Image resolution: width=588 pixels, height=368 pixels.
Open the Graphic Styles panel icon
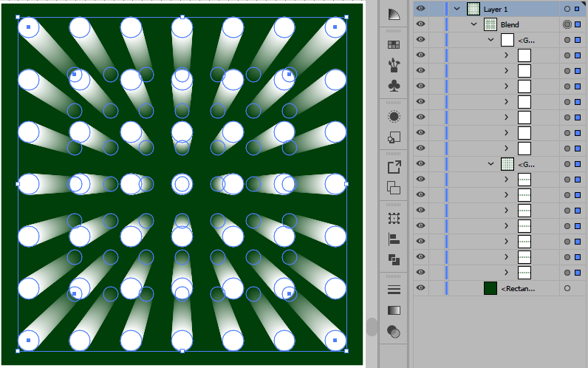394,137
